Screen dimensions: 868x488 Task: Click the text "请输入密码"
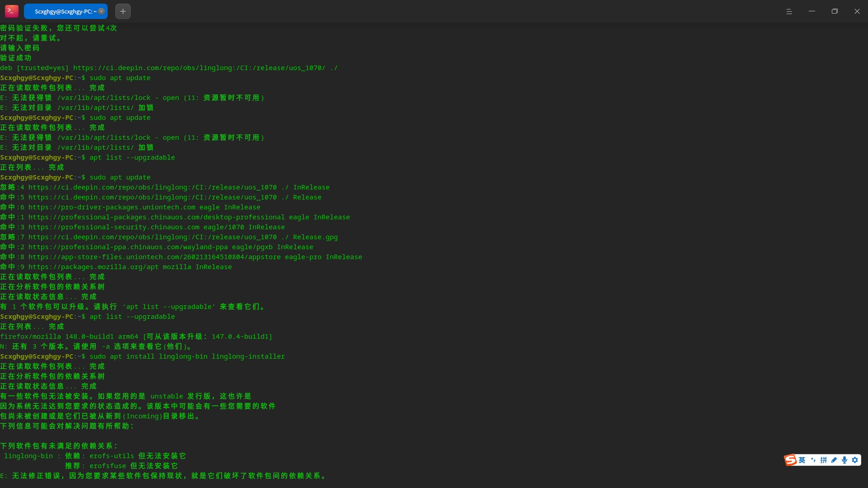(x=20, y=48)
